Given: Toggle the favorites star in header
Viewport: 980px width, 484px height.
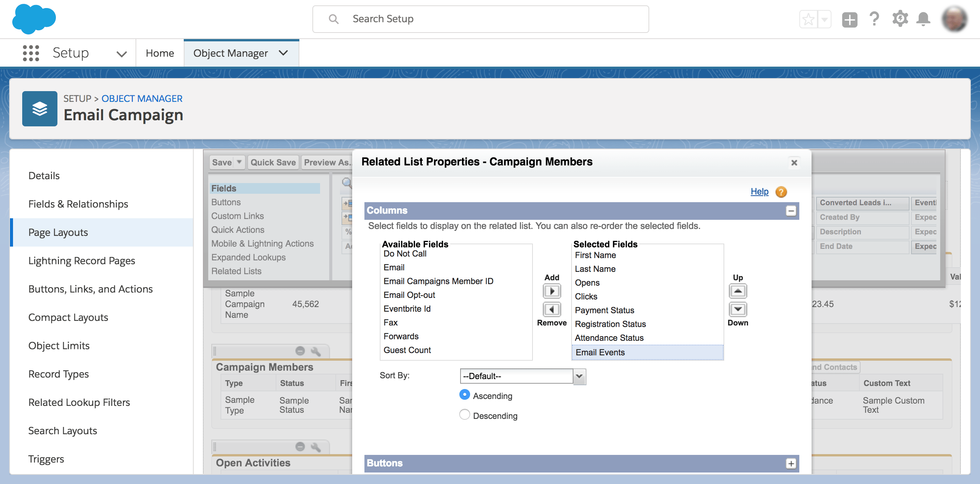Looking at the screenshot, I should click(x=808, y=19).
